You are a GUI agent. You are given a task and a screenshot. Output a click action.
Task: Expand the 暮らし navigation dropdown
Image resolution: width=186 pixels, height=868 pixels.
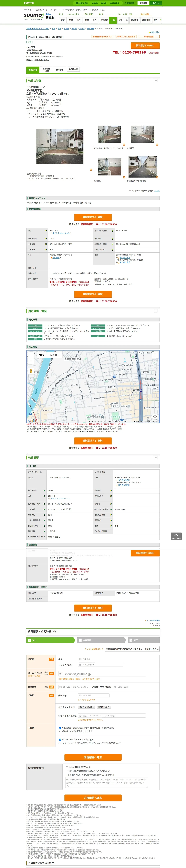[157, 20]
